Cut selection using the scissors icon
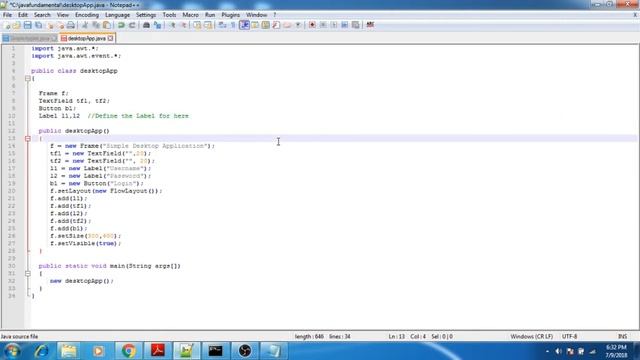640x360 pixels. pyautogui.click(x=85, y=25)
